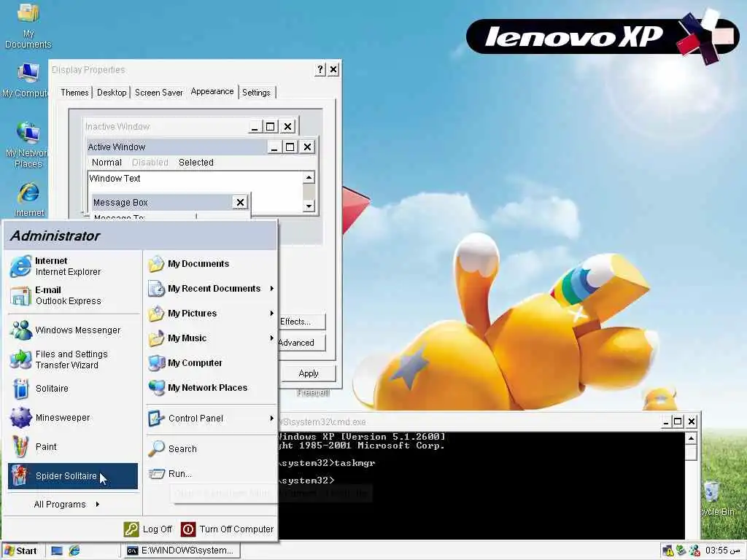Open Internet Explorer from Start menu
Image resolution: width=747 pixels, height=560 pixels.
73,266
